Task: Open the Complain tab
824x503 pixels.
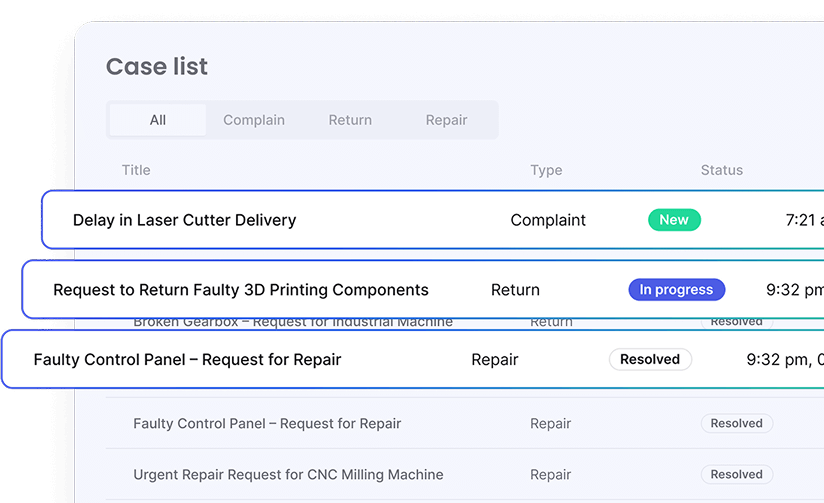Action: 254,120
